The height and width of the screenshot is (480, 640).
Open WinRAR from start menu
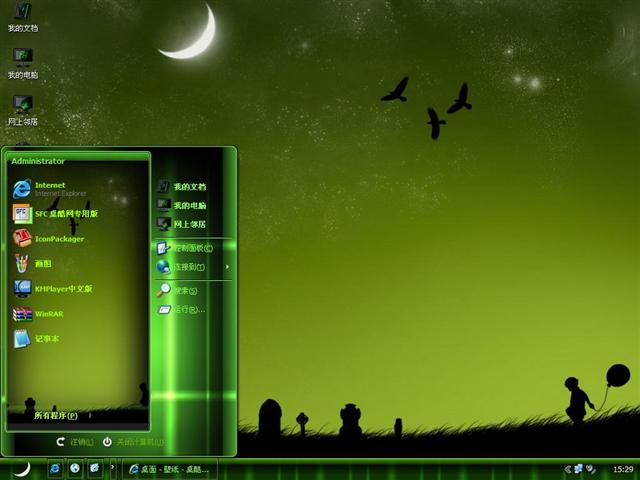tap(38, 314)
